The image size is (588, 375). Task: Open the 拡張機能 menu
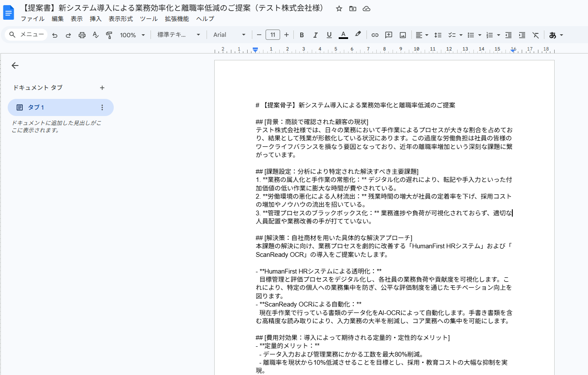[177, 19]
